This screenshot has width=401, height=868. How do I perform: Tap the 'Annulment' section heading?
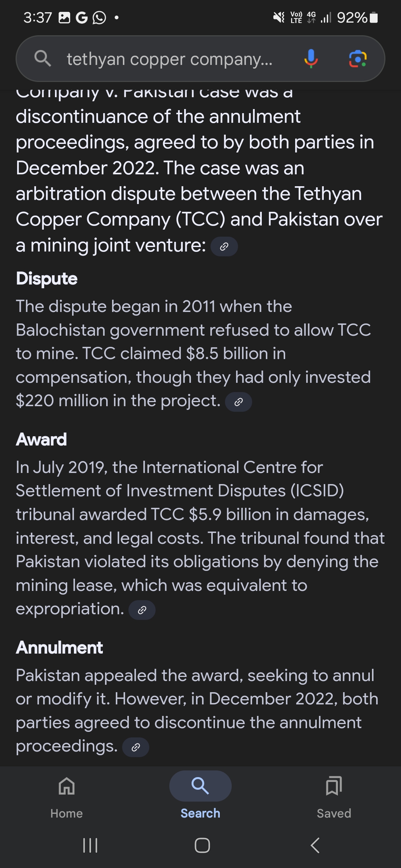point(59,648)
